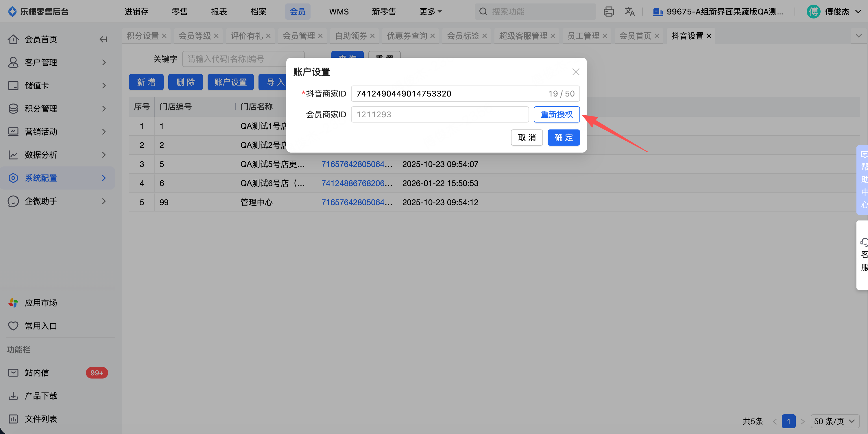The height and width of the screenshot is (434, 868).
Task: Click the 应用市场 colorful icon
Action: pyautogui.click(x=13, y=303)
